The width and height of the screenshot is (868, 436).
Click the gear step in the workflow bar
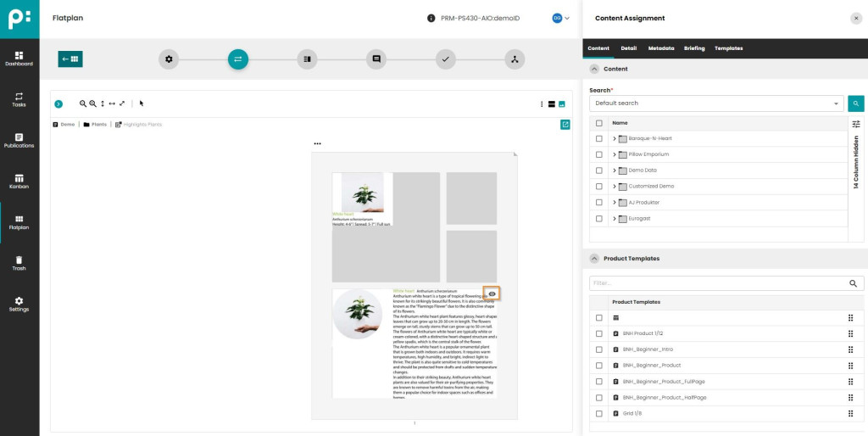click(169, 59)
